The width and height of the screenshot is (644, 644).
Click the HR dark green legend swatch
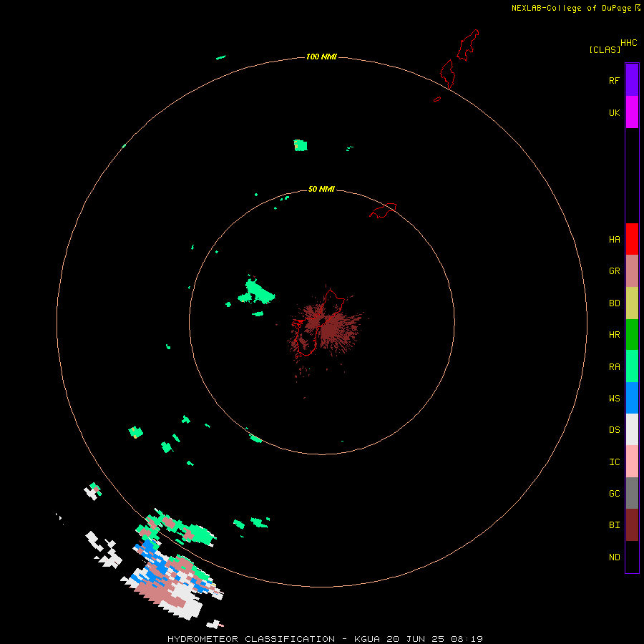click(632, 334)
